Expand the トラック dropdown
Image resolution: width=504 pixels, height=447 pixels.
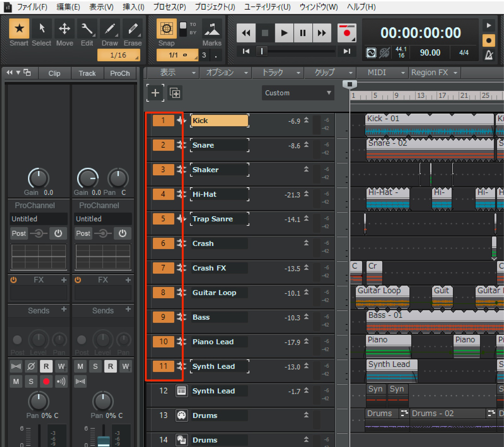click(278, 72)
